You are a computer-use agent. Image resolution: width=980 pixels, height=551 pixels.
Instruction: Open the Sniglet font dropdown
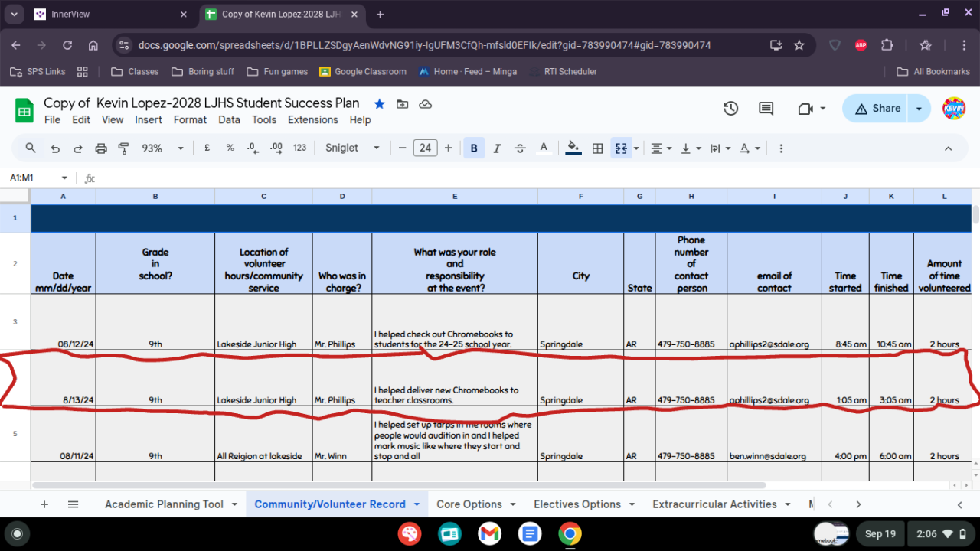tap(352, 148)
